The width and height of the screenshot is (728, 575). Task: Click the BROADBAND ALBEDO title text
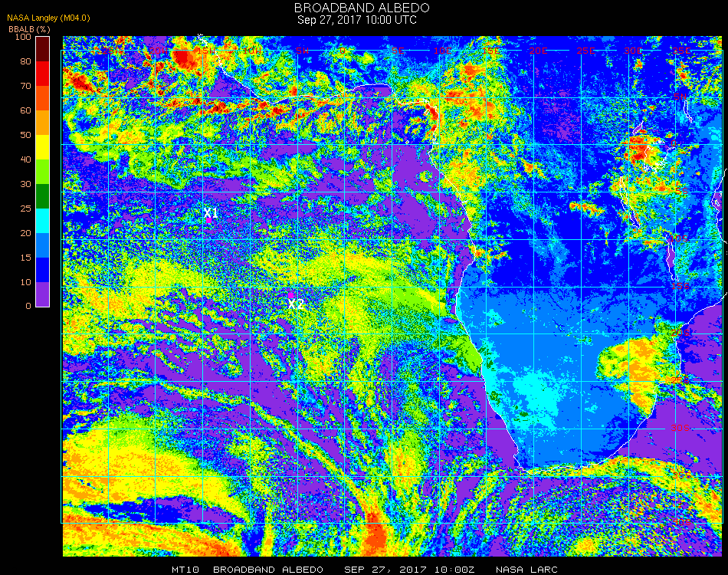(x=362, y=8)
